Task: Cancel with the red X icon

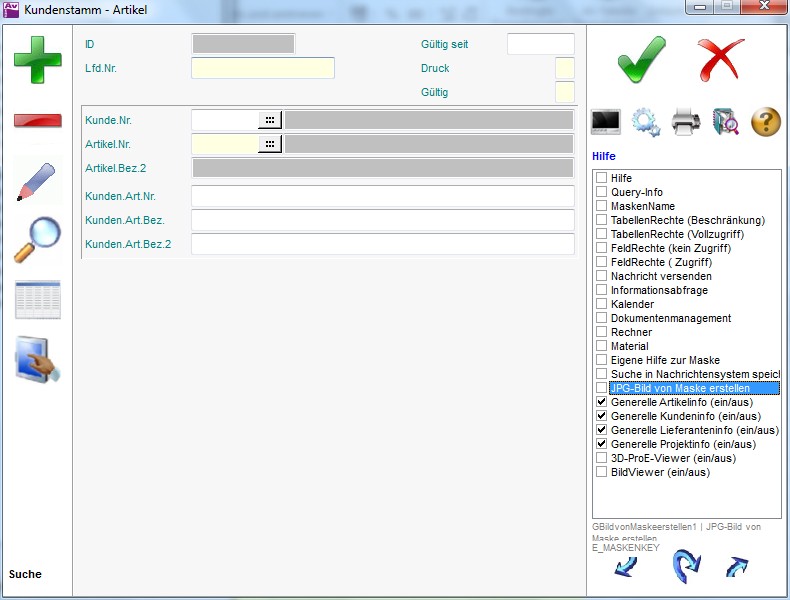Action: click(720, 59)
